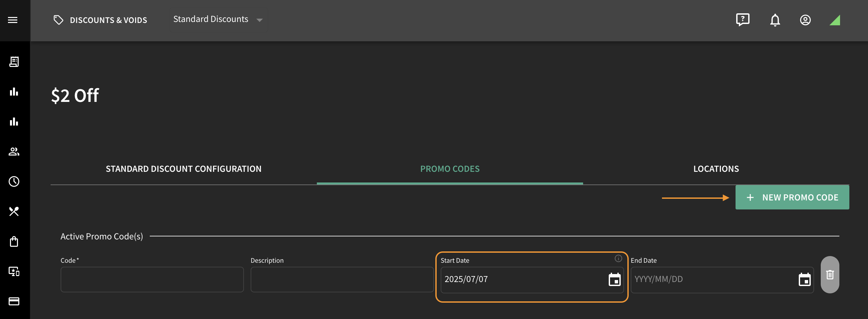
Task: Switch to the Locations tab
Action: [716, 169]
